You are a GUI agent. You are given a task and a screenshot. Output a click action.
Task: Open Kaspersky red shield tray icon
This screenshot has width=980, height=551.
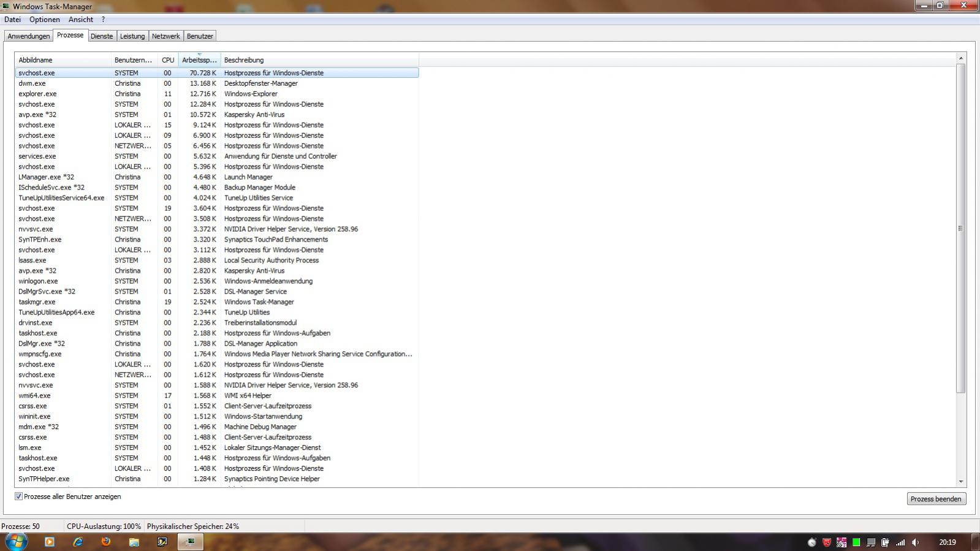[x=827, y=542]
